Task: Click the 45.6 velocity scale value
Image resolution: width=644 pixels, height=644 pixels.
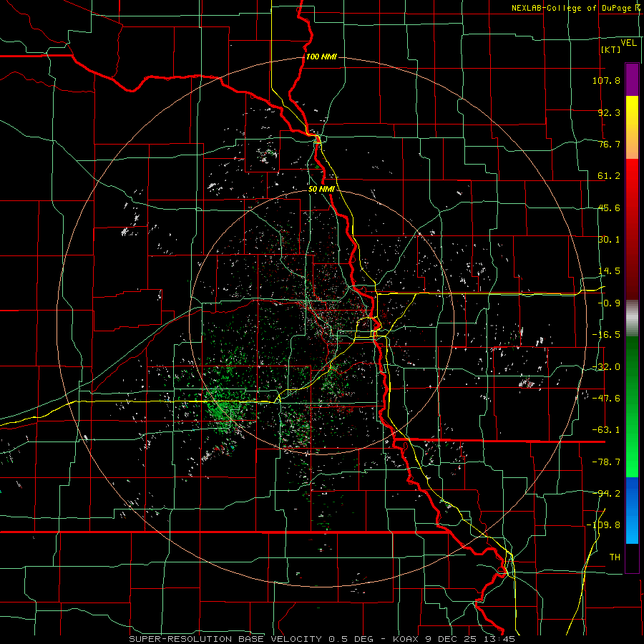Action: point(609,208)
